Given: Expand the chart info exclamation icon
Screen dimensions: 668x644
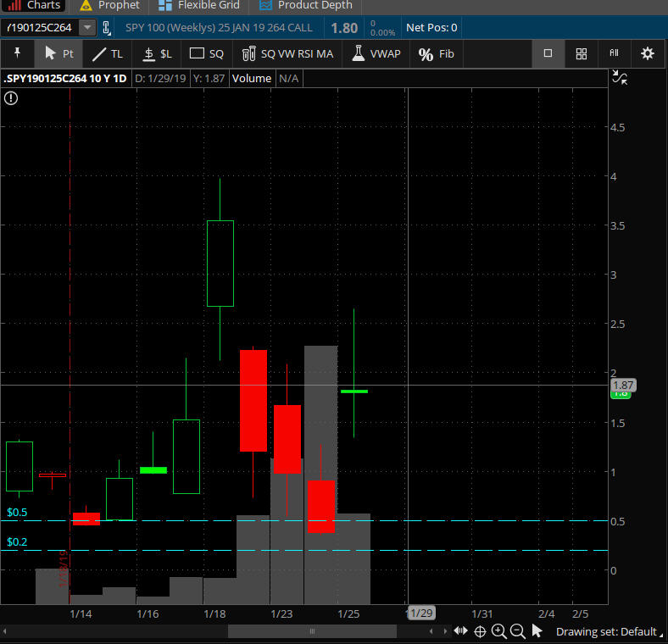Looking at the screenshot, I should (x=10, y=98).
